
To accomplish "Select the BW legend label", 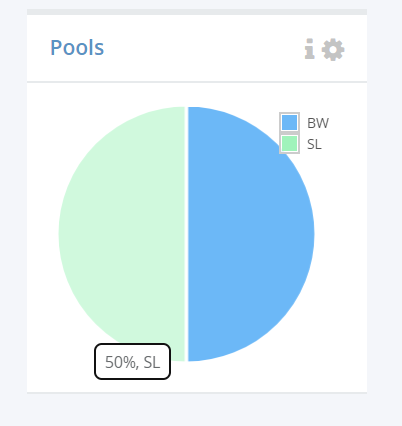I will coord(318,123).
